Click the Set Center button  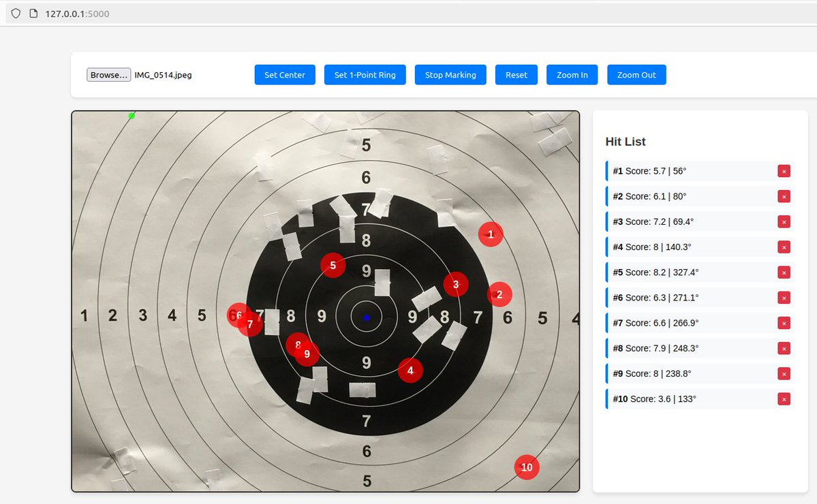[285, 75]
